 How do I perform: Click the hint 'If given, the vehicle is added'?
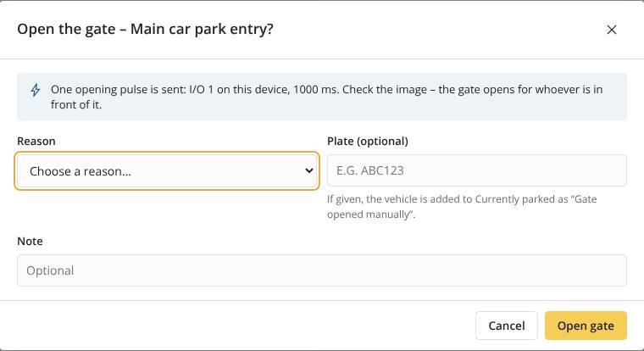pos(462,207)
